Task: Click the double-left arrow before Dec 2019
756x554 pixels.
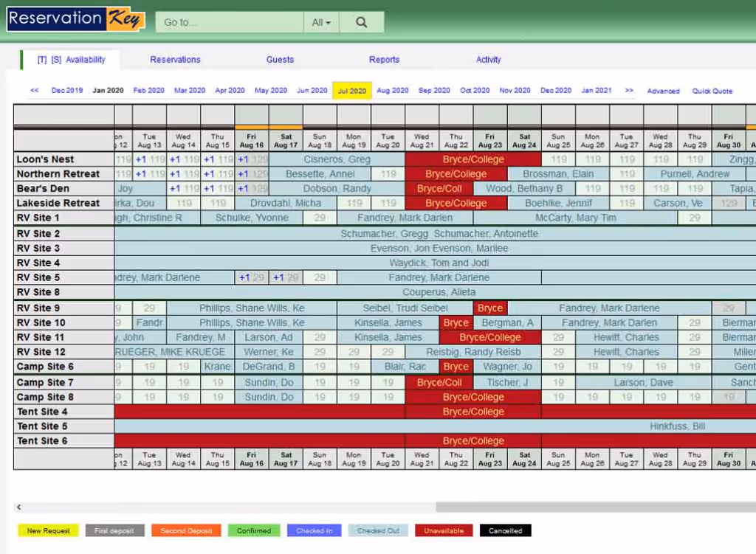Action: coord(33,90)
